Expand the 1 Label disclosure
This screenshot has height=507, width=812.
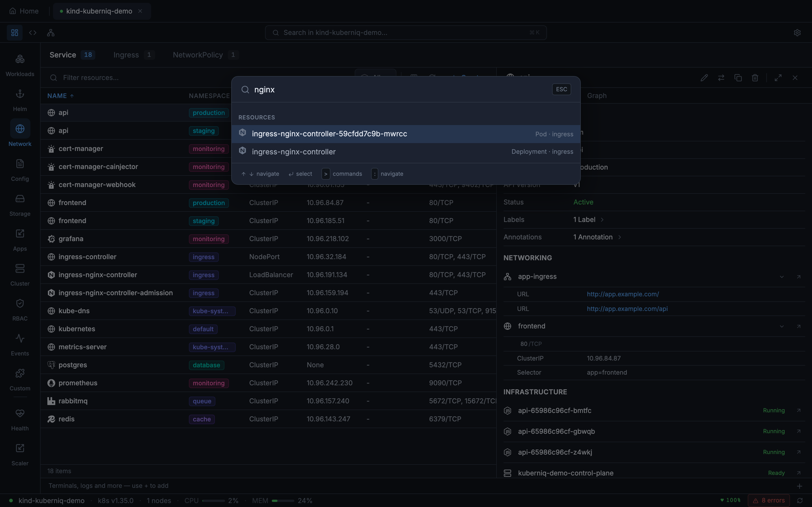602,220
